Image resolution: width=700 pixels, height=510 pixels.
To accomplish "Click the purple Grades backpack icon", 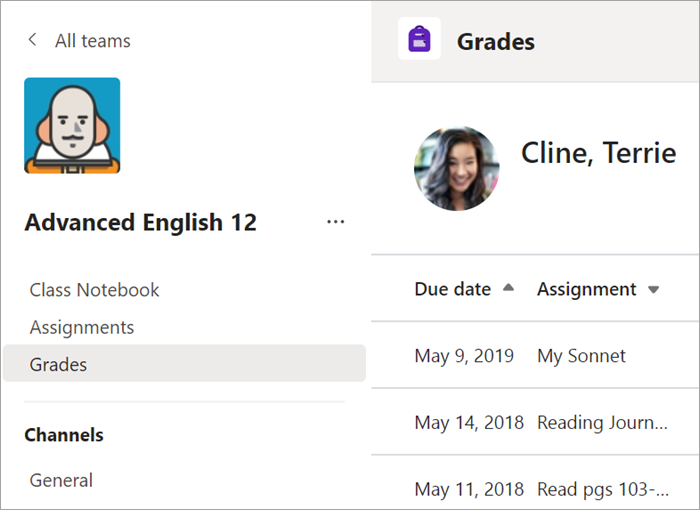I will pos(419,41).
